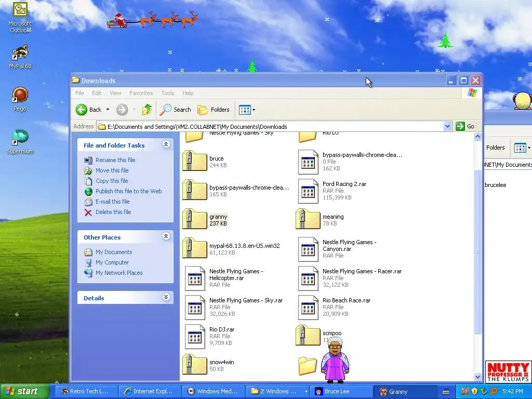Switch to Bruce Lee taskbar button
This screenshot has width=532, height=399.
[341, 392]
